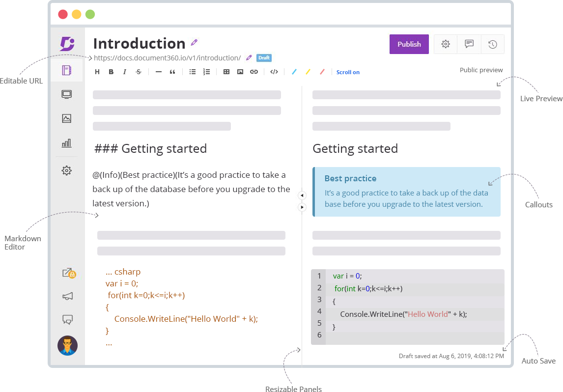This screenshot has width=563, height=392.
Task: Open the image Drive icon in sidebar
Action: click(x=67, y=118)
